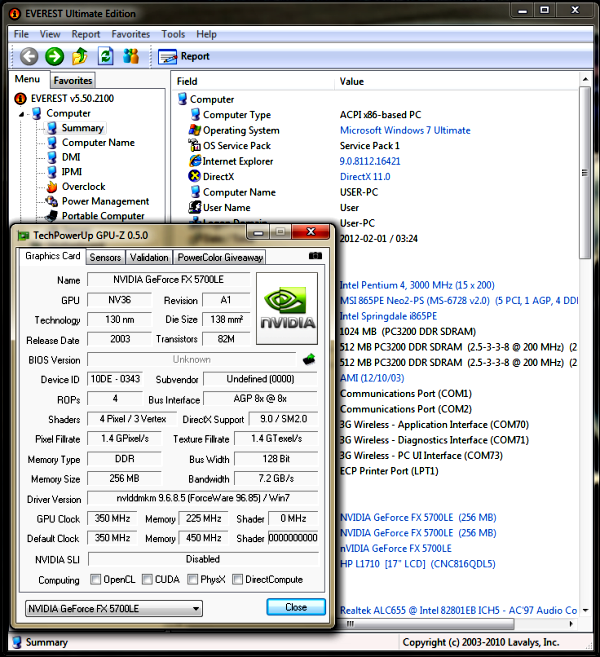This screenshot has width=600, height=657.
Task: Click the OS Service Pack row icon
Action: point(194,145)
